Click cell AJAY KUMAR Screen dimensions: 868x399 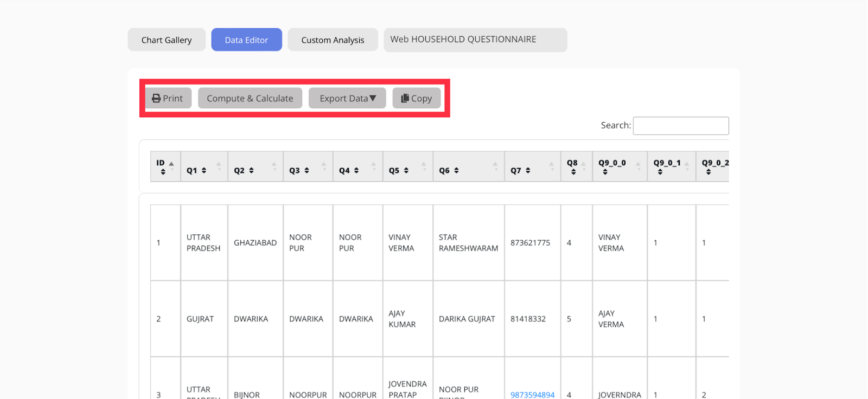click(x=408, y=319)
